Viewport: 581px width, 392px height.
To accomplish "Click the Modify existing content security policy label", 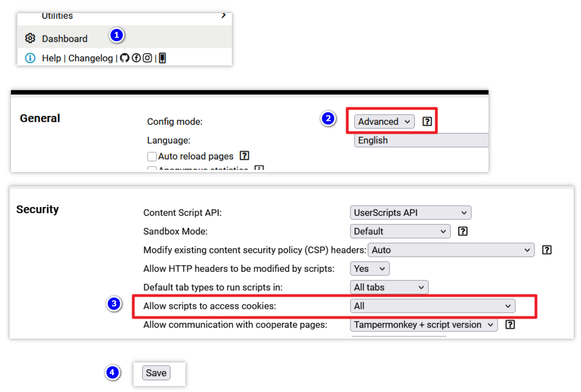I will coord(255,250).
